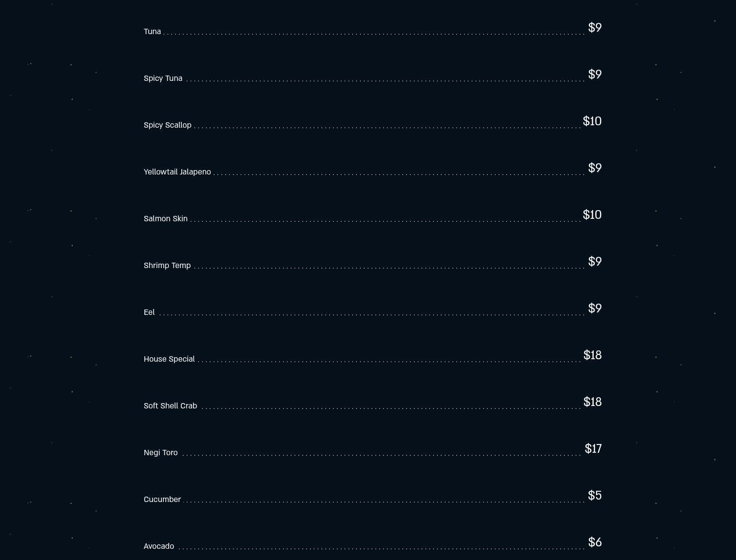Click the $6 price beside Avocado
The image size is (736, 560).
(x=595, y=542)
